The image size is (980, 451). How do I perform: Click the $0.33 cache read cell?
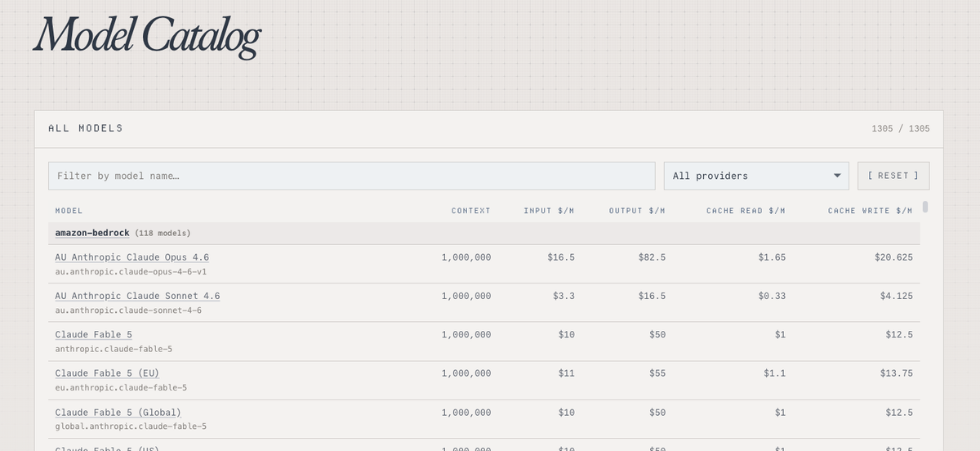(772, 296)
